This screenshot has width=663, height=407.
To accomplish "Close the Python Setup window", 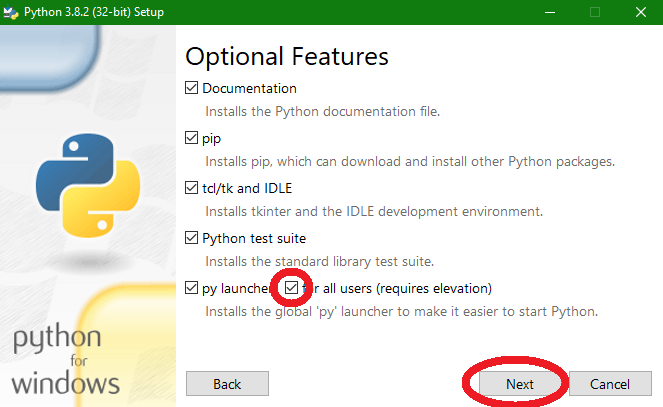I will pos(641,12).
